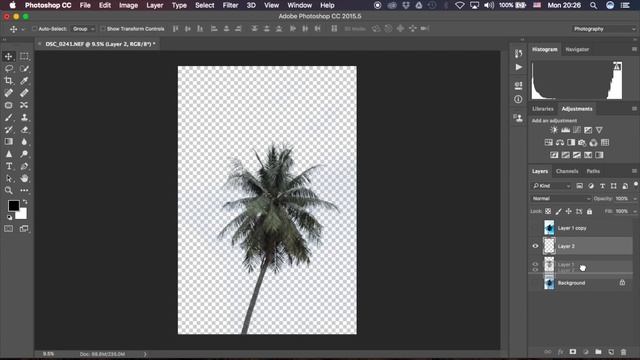Select the Quick Selection tool
Screen dimensions: 640x360
pos(24,69)
